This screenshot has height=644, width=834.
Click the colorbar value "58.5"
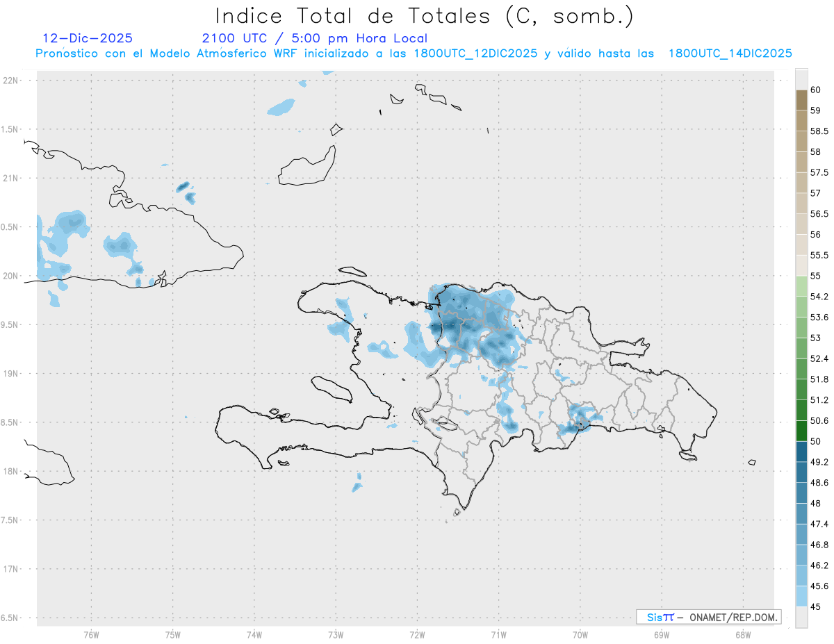819,131
